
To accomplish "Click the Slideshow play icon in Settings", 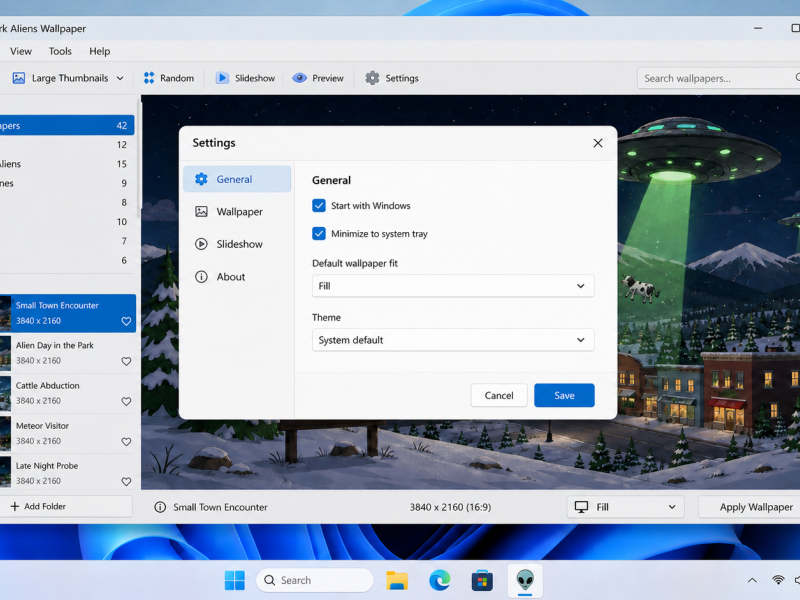I will pyautogui.click(x=202, y=244).
